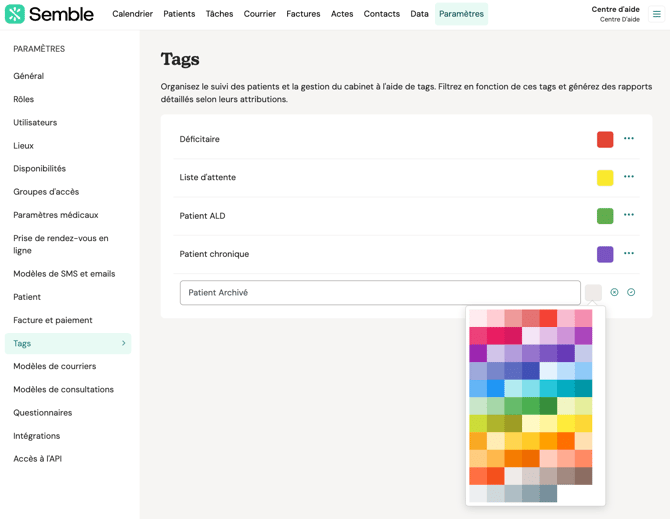Image resolution: width=670 pixels, height=519 pixels.
Task: Open three-dot menu for Patient chronique
Action: click(629, 254)
